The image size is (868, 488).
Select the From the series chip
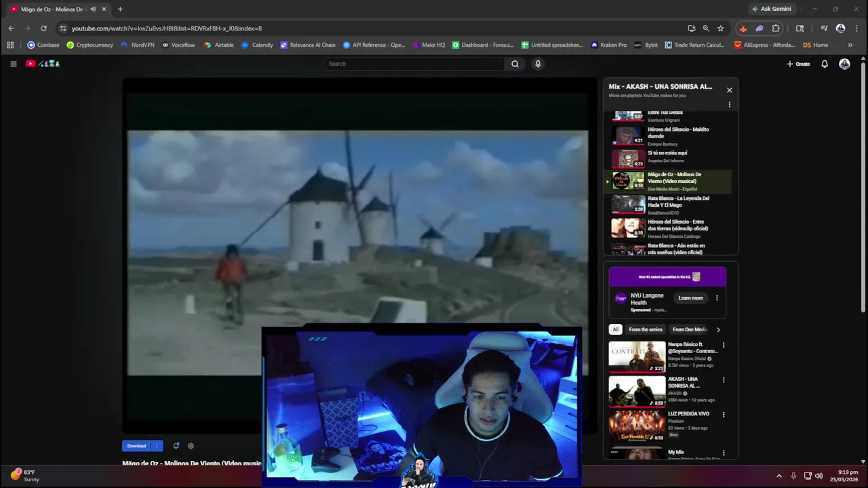646,329
